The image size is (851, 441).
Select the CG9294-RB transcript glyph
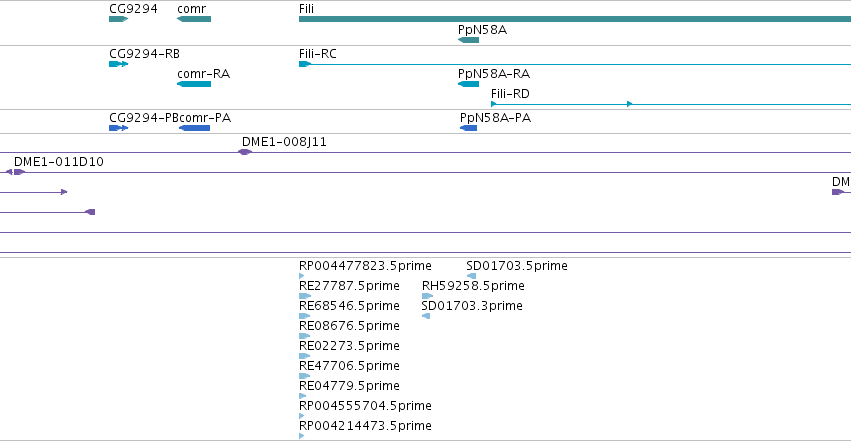tap(118, 64)
